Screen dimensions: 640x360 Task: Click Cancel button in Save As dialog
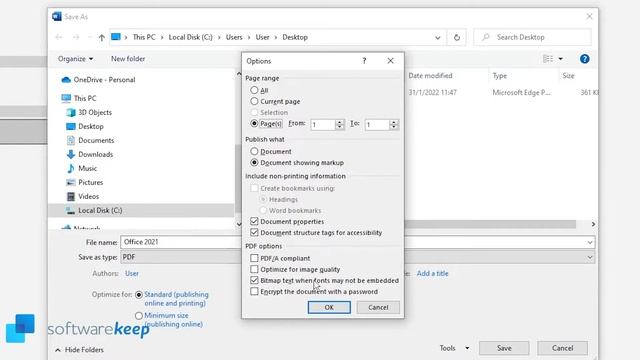562,348
